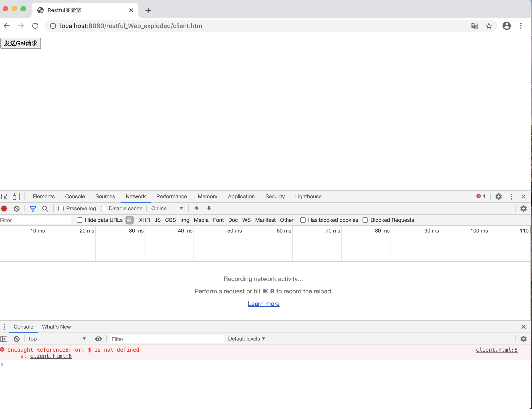
Task: Open the Security tab
Action: point(275,196)
